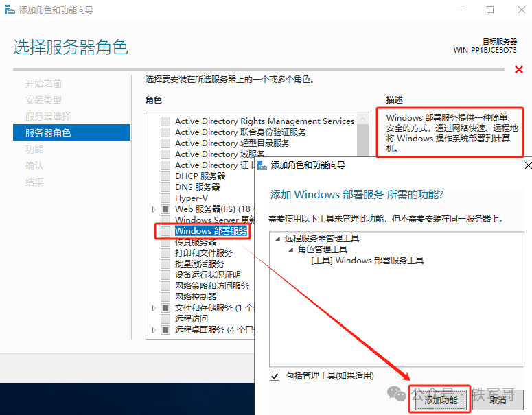Screen dimensions: 532x415
Task: Select the 远程访问 role label
Action: (x=192, y=319)
